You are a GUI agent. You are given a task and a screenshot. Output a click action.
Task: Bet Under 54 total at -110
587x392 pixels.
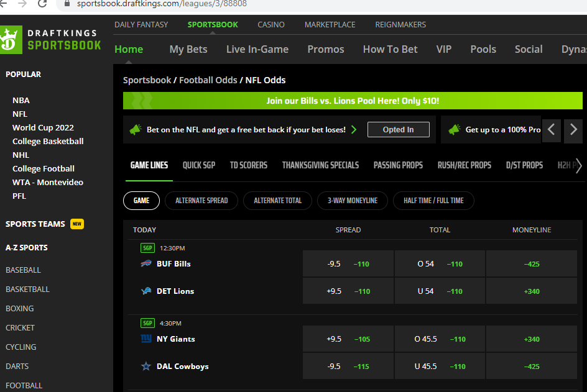440,291
